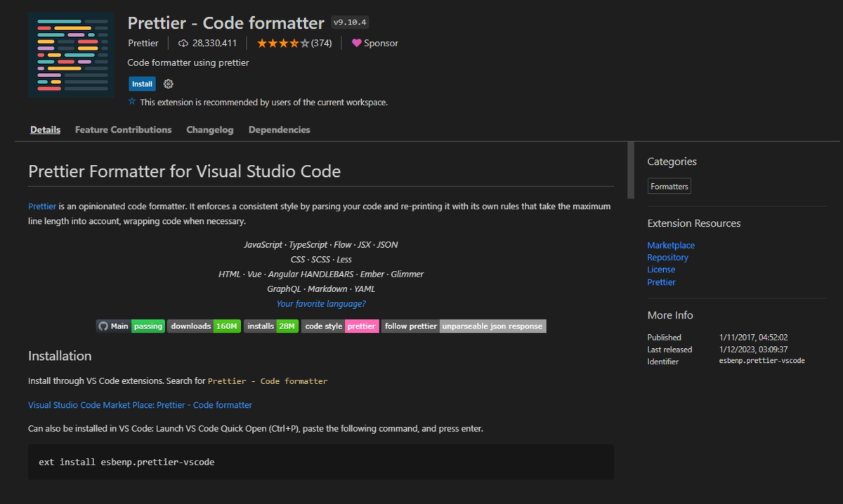Switch to the Feature Contributions tab

123,130
